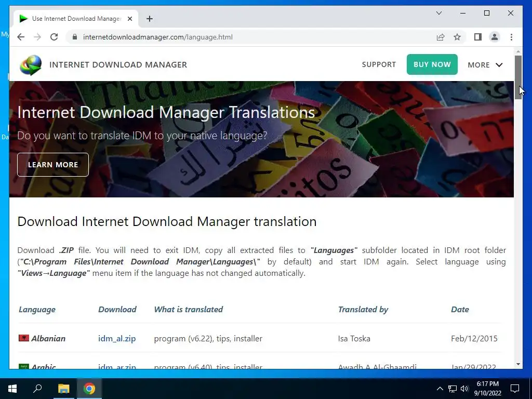Click the Download column header
Viewport: 532px width, 399px height.
tap(117, 310)
